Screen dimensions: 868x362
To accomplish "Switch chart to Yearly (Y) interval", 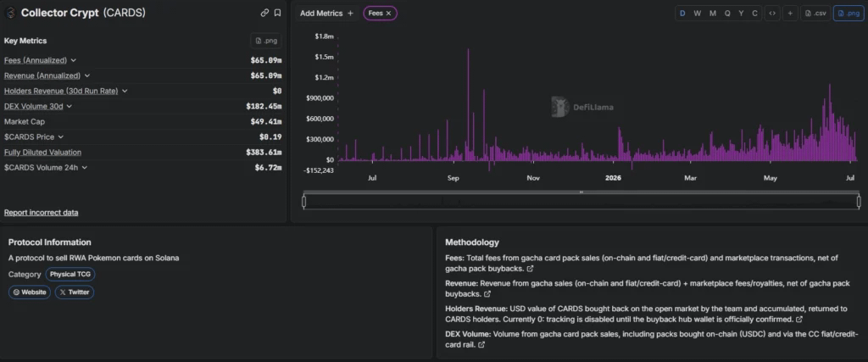I will point(741,14).
